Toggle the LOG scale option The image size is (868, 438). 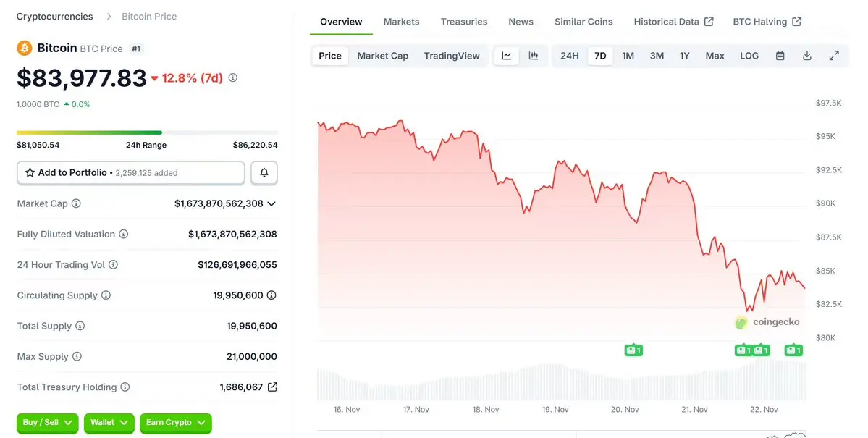click(749, 56)
